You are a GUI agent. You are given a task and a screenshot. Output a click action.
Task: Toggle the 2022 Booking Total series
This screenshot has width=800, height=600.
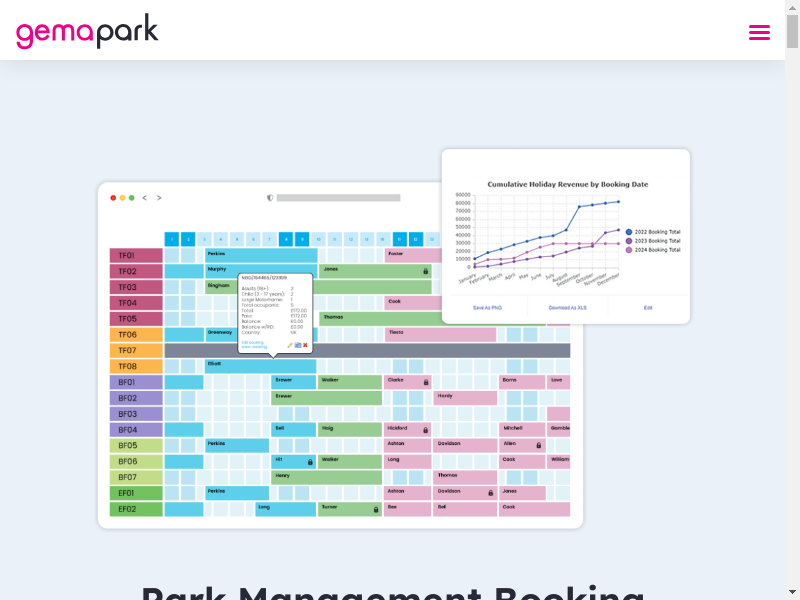click(652, 232)
